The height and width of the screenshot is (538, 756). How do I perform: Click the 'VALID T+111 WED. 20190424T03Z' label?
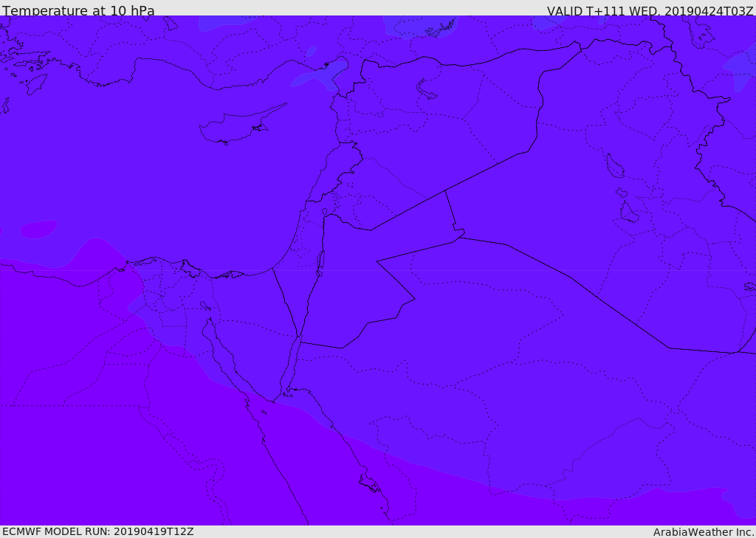650,11
